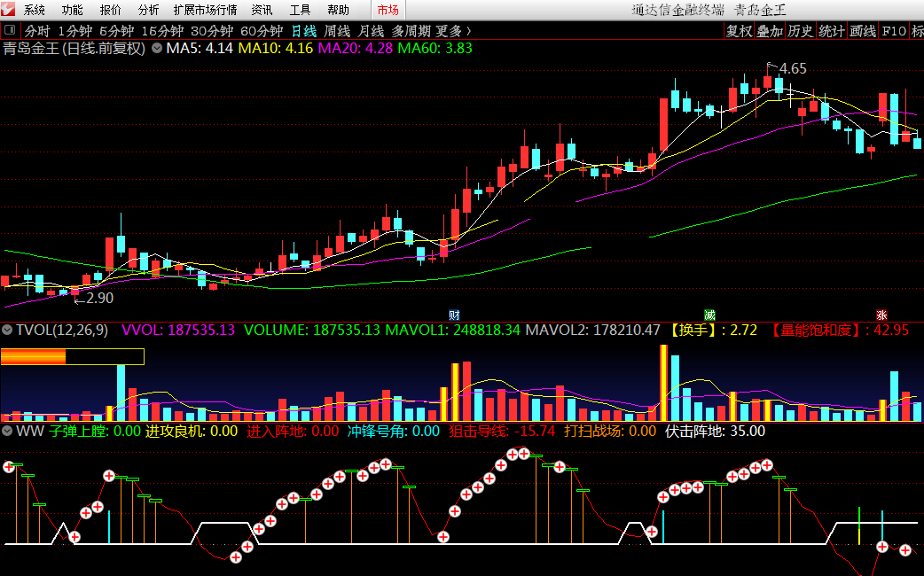
Task: Click the red 涨 marker icon
Action: (881, 315)
